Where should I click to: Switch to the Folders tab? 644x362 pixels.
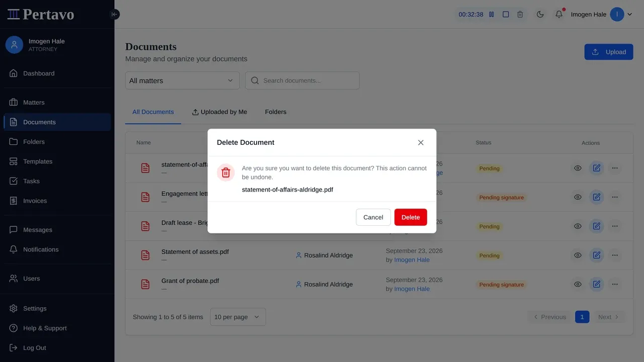click(x=276, y=112)
